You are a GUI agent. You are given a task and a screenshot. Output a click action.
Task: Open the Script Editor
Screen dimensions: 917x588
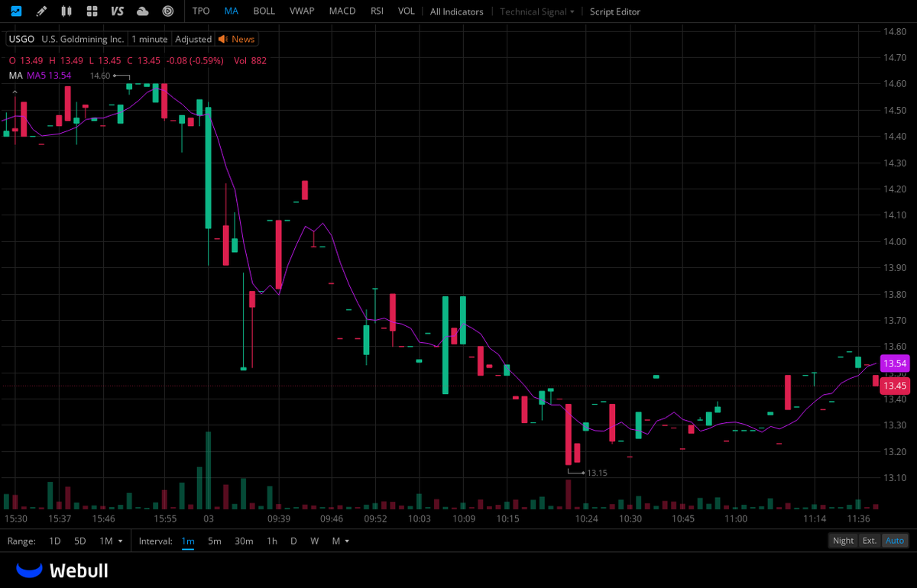pyautogui.click(x=615, y=11)
